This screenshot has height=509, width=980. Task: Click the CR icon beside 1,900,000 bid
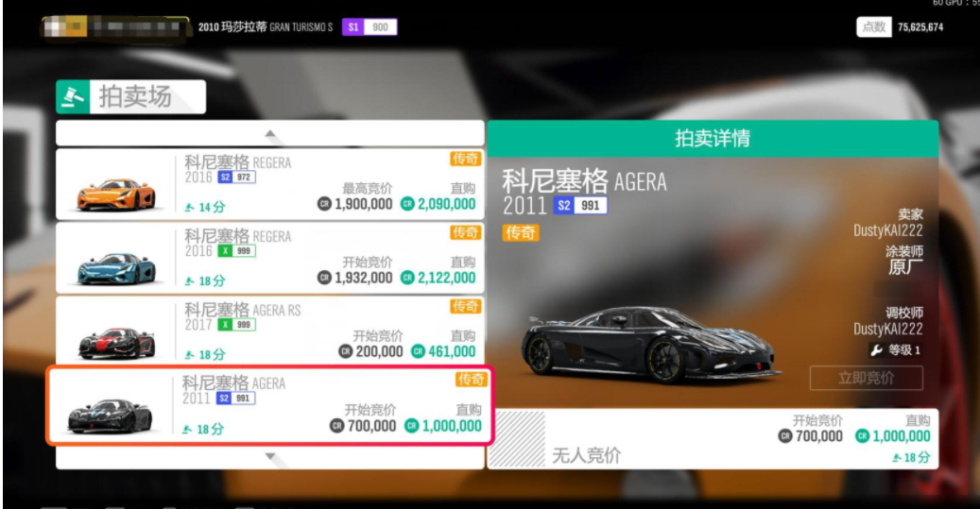pos(324,204)
